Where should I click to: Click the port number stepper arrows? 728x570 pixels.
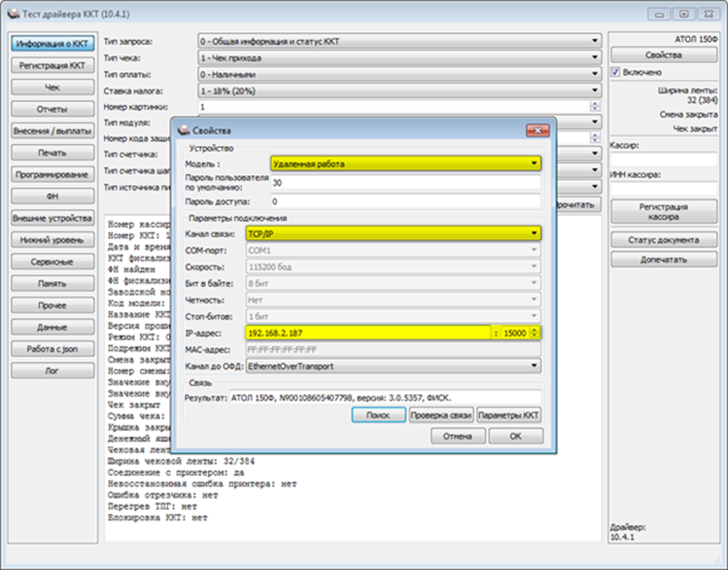(x=536, y=333)
